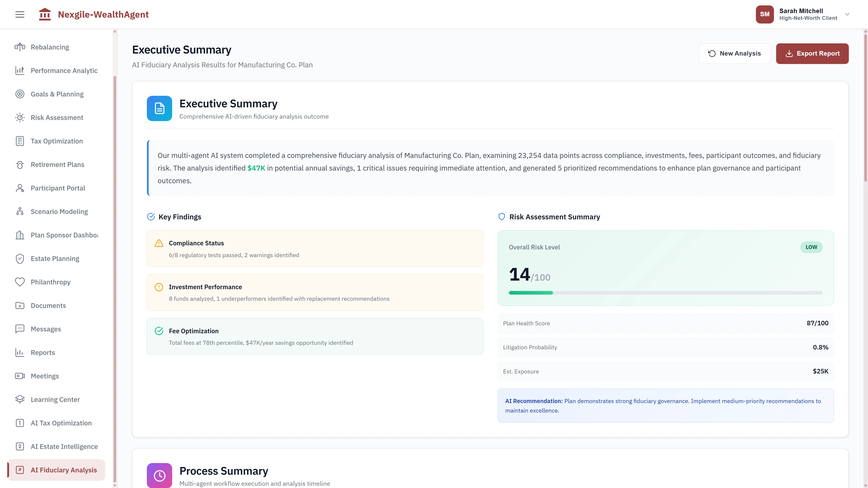Expand the Sarah Mitchell profile dropdown
The image size is (868, 488).
[x=847, y=14]
